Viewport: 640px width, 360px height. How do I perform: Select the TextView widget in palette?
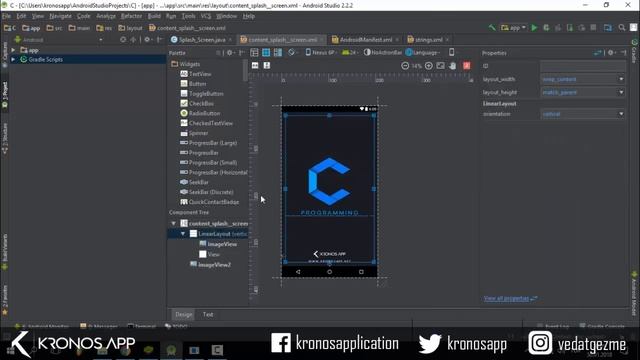point(196,74)
